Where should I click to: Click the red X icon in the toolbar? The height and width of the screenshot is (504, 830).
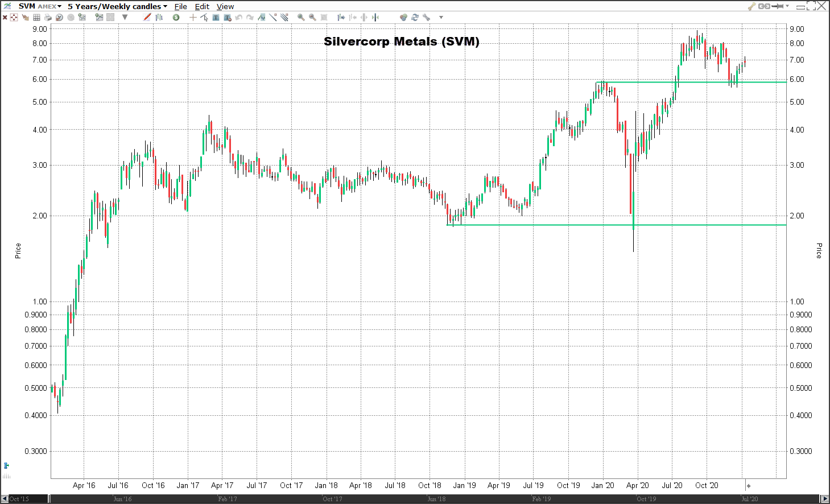(x=5, y=17)
